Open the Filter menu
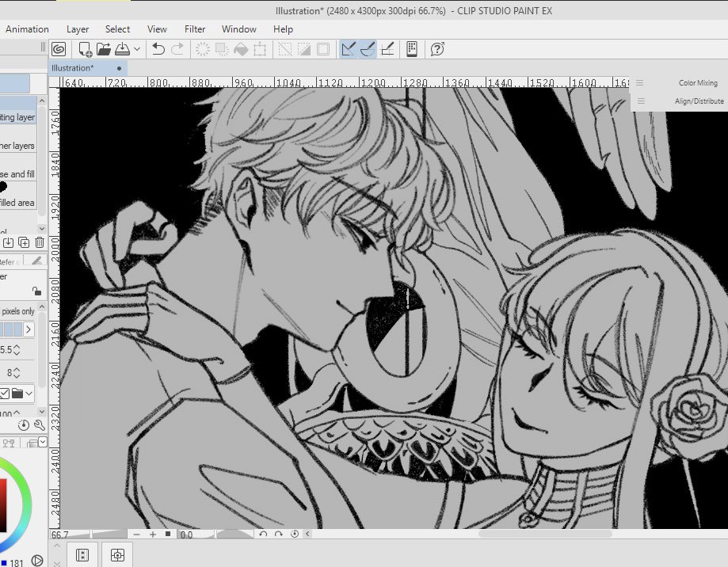 194,29
